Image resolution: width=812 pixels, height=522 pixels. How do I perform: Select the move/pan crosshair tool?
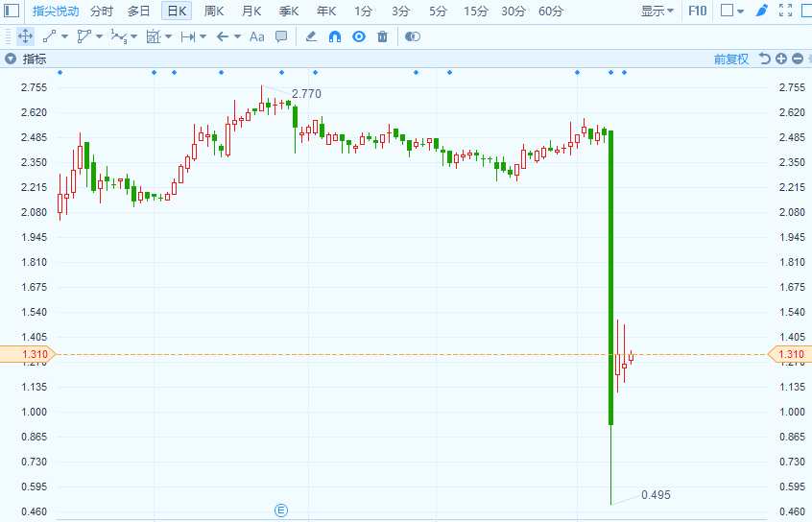click(25, 36)
